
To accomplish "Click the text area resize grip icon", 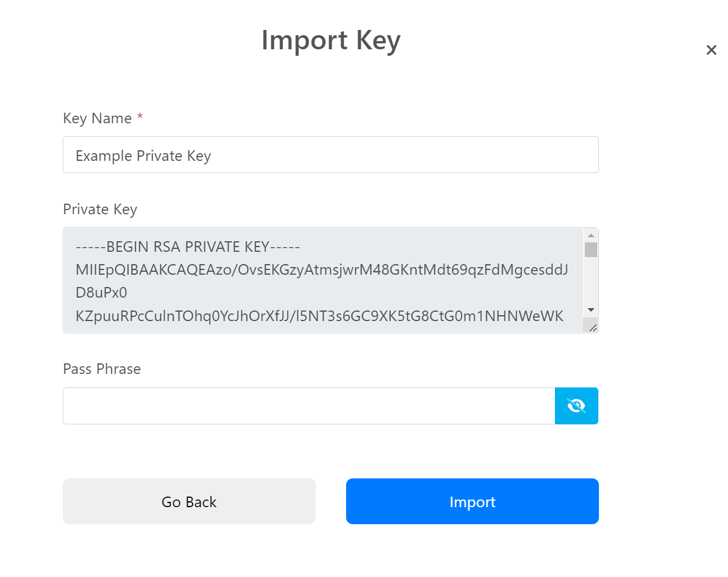I will click(592, 328).
